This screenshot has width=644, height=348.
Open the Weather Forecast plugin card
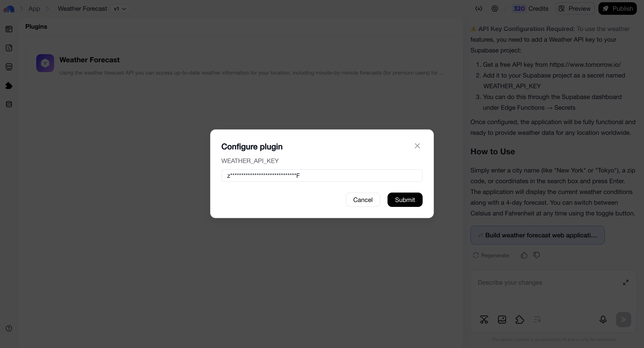coord(240,66)
